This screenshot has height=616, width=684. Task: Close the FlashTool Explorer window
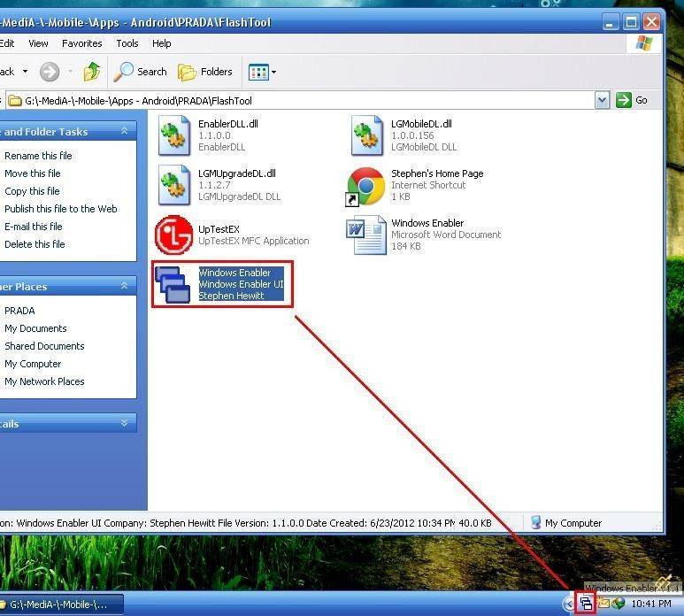point(651,22)
